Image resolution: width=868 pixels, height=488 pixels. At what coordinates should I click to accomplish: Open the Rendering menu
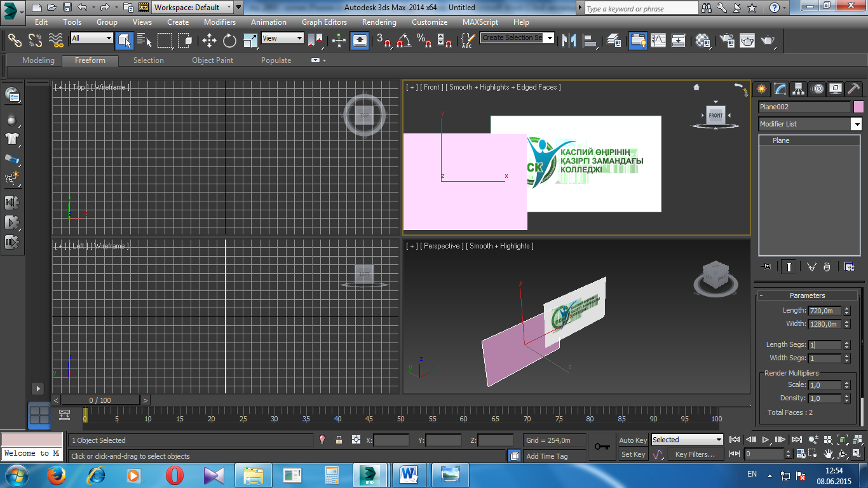(379, 22)
